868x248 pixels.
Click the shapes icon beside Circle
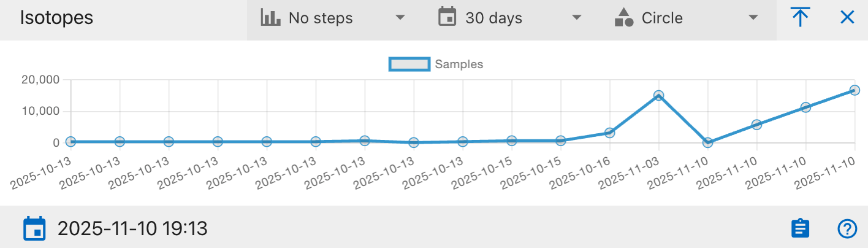point(623,18)
